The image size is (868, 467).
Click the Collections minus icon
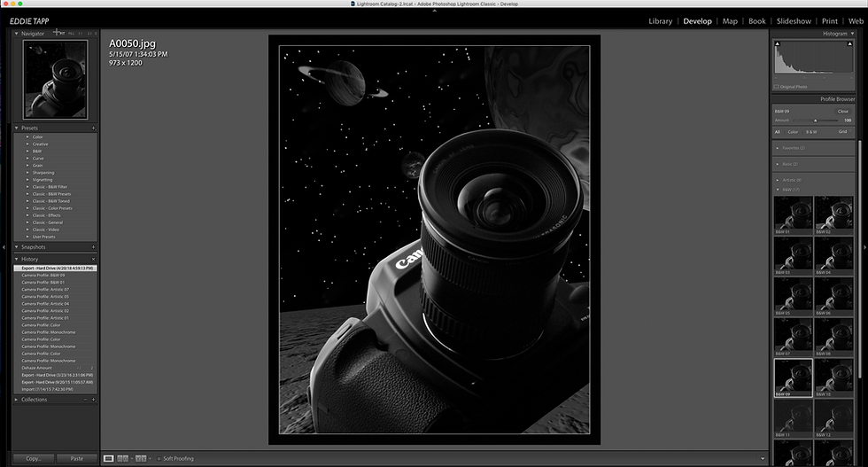85,400
